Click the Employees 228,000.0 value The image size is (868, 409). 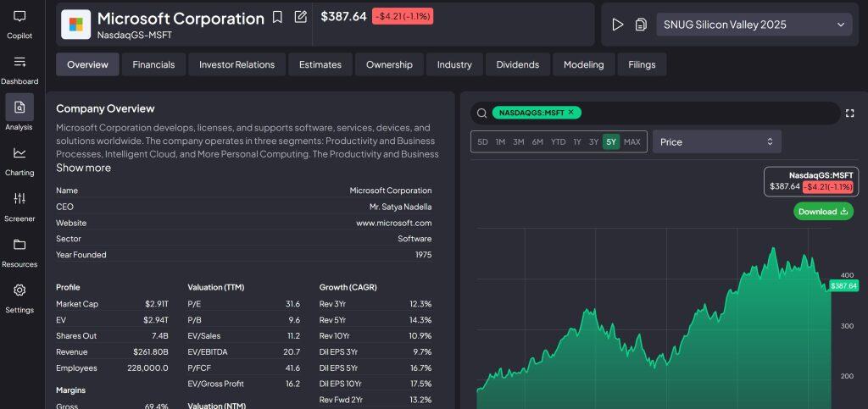[146, 368]
